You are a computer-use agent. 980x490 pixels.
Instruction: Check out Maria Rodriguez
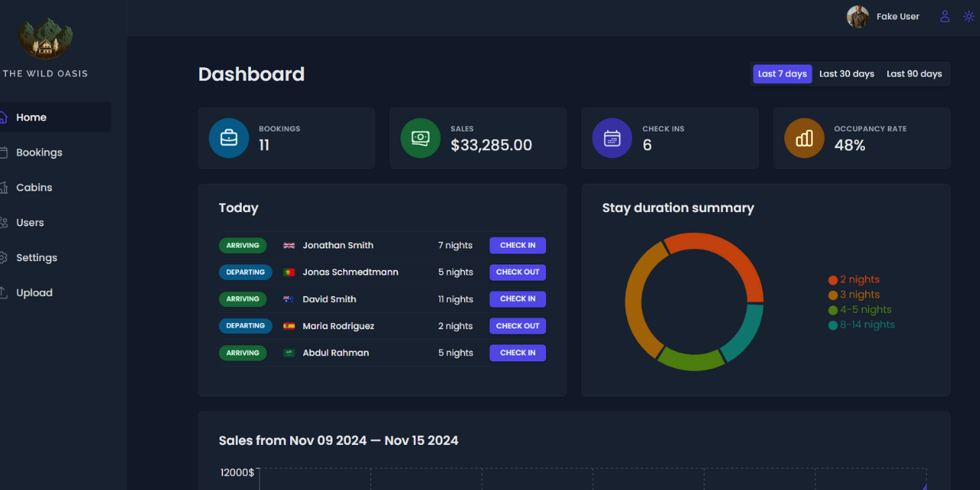[x=518, y=326]
